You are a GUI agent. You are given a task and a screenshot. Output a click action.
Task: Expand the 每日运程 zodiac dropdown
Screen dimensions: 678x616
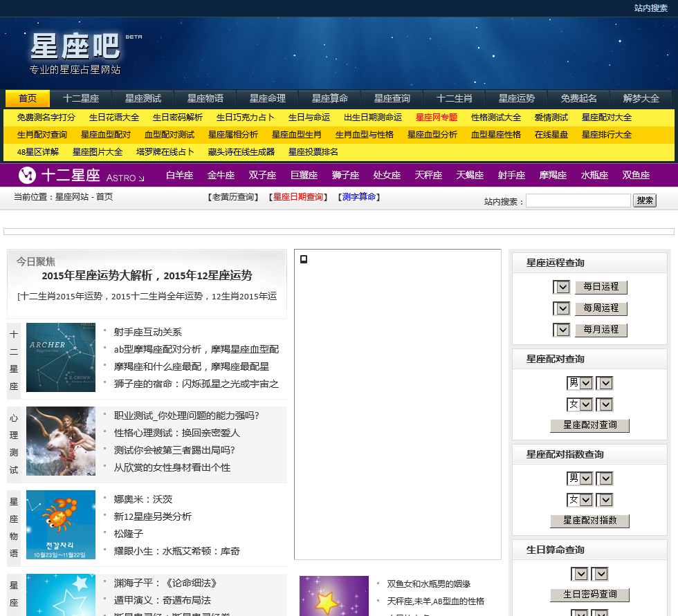561,287
